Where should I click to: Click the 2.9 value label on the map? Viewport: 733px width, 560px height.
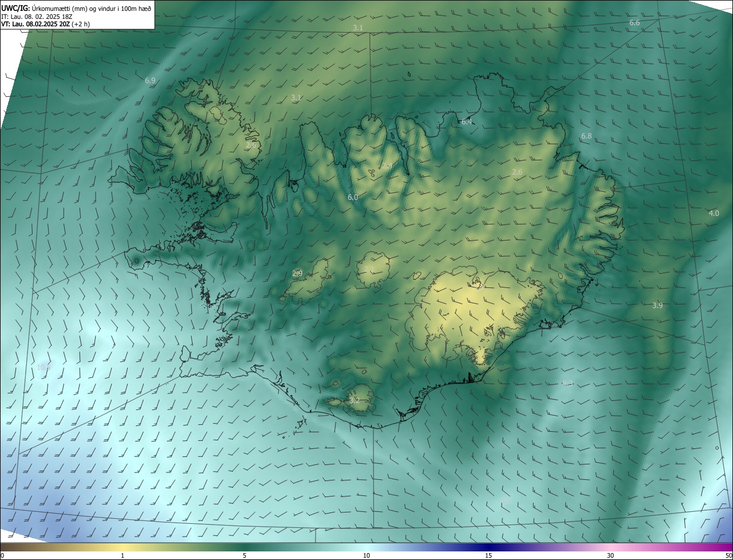coord(297,274)
